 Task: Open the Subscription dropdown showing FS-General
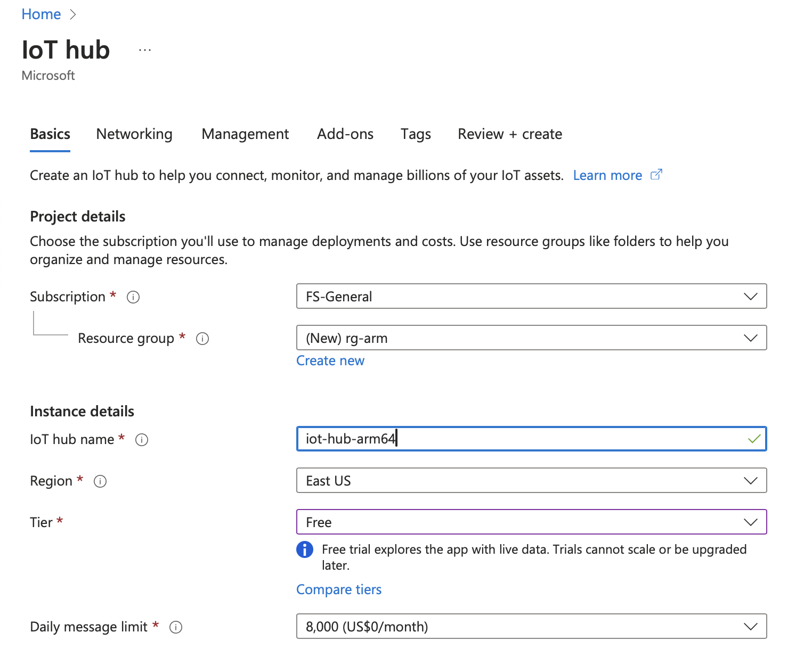[x=531, y=296]
